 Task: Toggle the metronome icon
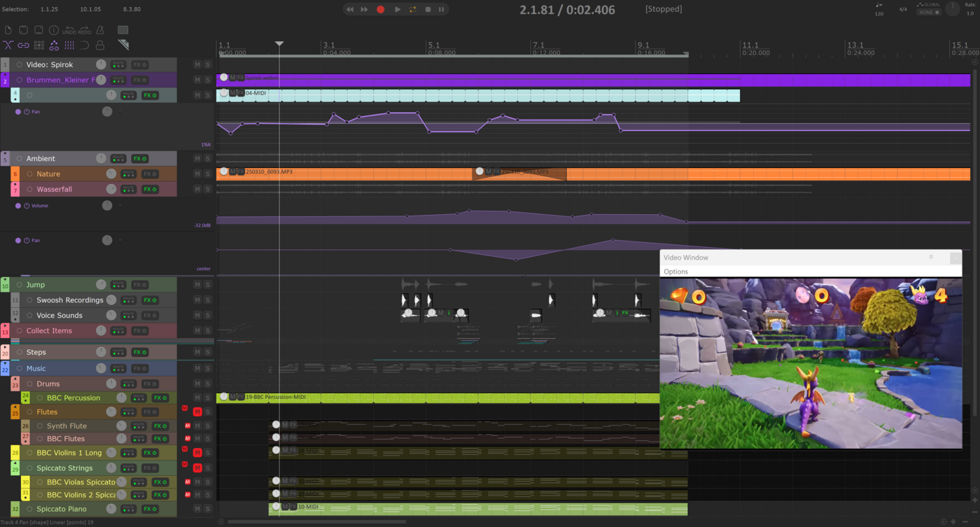pyautogui.click(x=100, y=30)
